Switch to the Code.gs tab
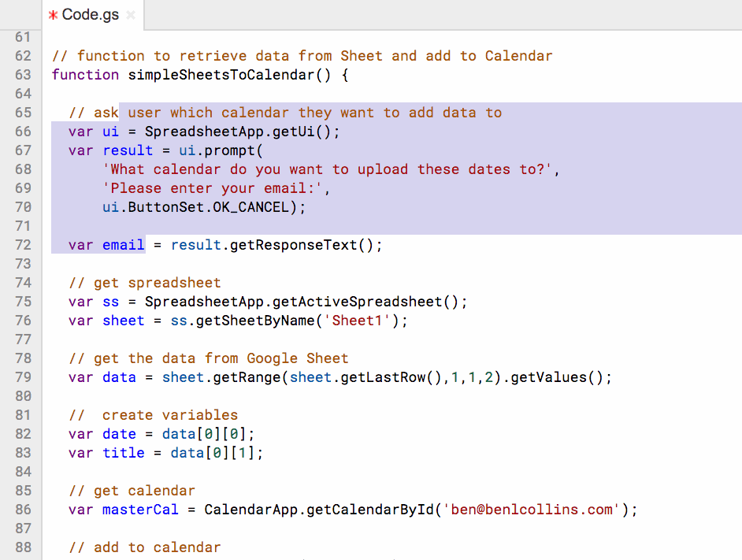742x560 pixels. pos(91,13)
